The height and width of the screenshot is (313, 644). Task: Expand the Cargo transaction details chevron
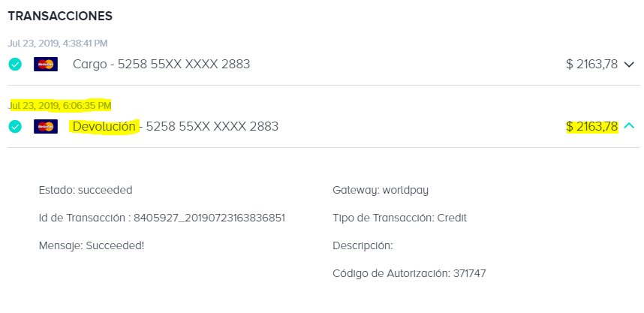629,65
